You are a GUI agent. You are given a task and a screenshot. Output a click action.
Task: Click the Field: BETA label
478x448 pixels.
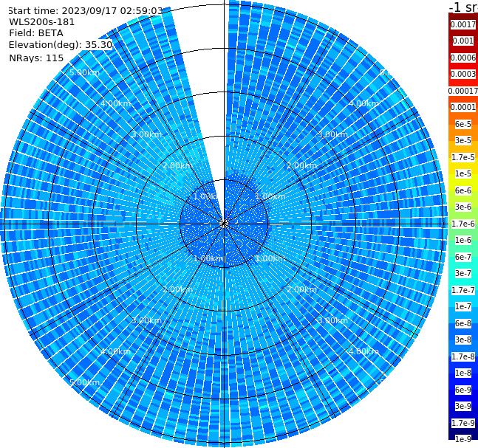coord(36,33)
